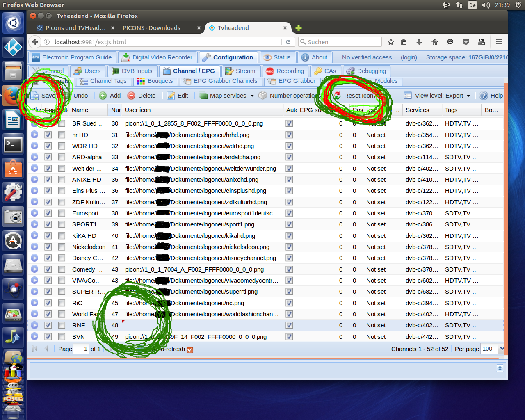
Task: Toggle auto-name checkbox for SPORT1
Action: click(x=62, y=224)
